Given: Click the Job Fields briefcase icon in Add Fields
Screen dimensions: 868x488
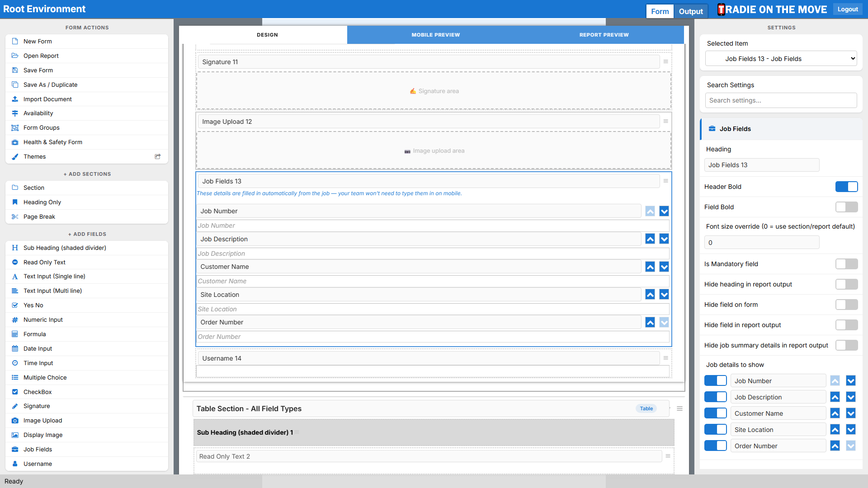Looking at the screenshot, I should [15, 450].
